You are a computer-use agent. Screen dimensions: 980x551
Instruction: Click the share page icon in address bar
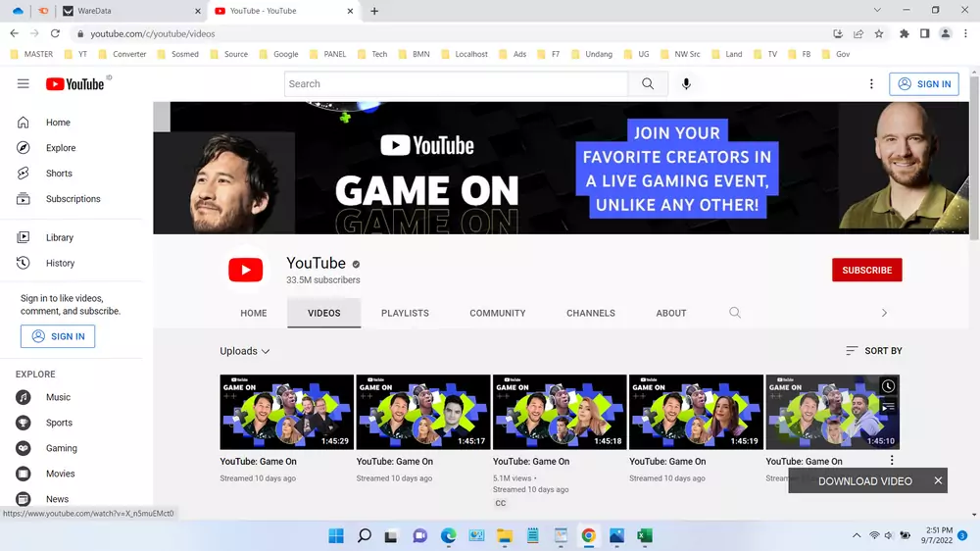[x=858, y=33]
